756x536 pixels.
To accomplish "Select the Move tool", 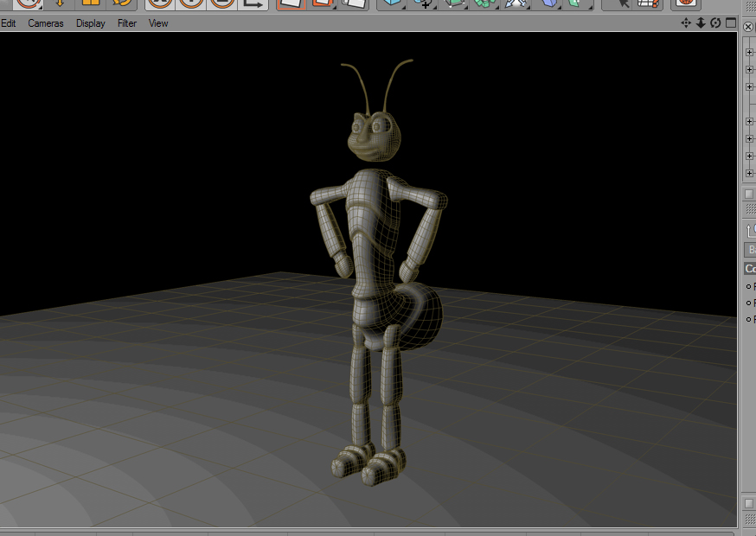I will (x=60, y=3).
